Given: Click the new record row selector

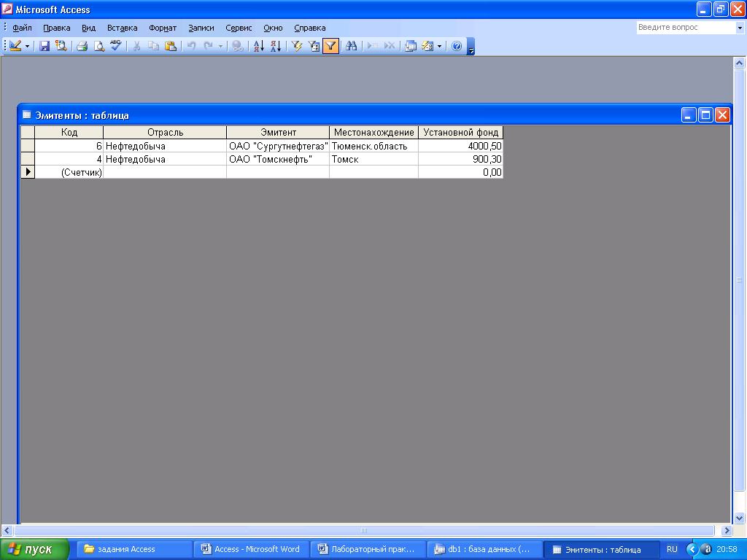Looking at the screenshot, I should tap(28, 172).
